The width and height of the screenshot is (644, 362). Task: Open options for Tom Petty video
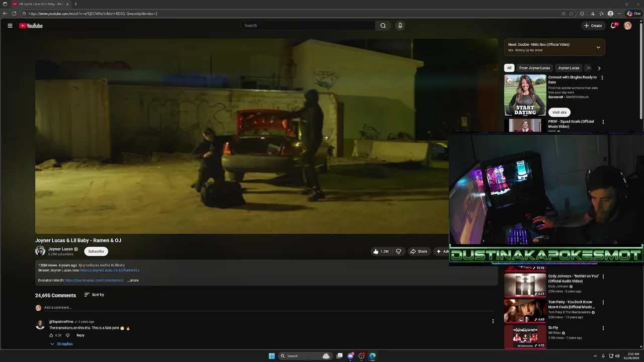pyautogui.click(x=603, y=303)
